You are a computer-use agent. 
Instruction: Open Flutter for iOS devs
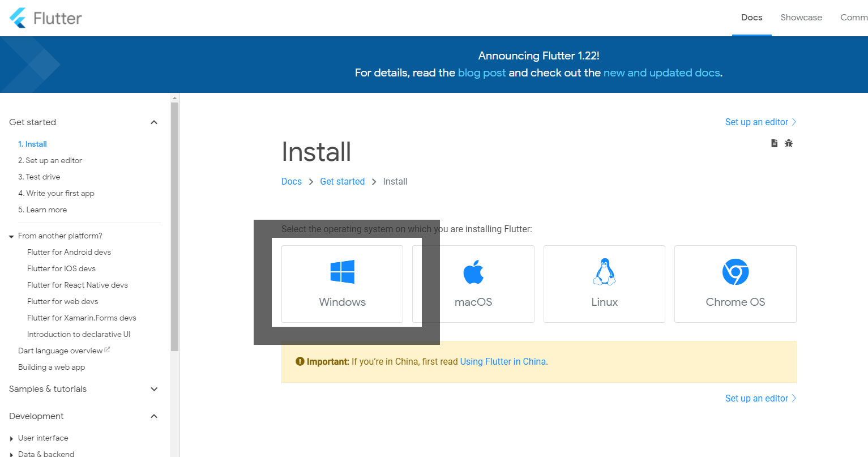[x=61, y=268]
